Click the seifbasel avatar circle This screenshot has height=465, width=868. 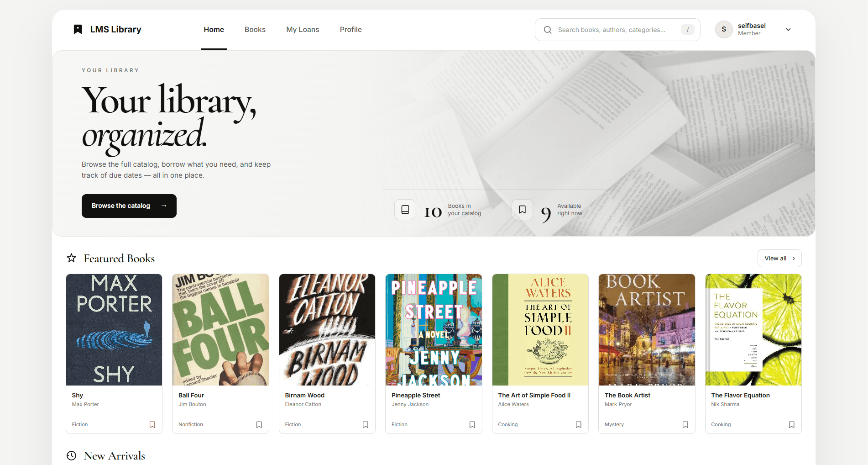[724, 29]
